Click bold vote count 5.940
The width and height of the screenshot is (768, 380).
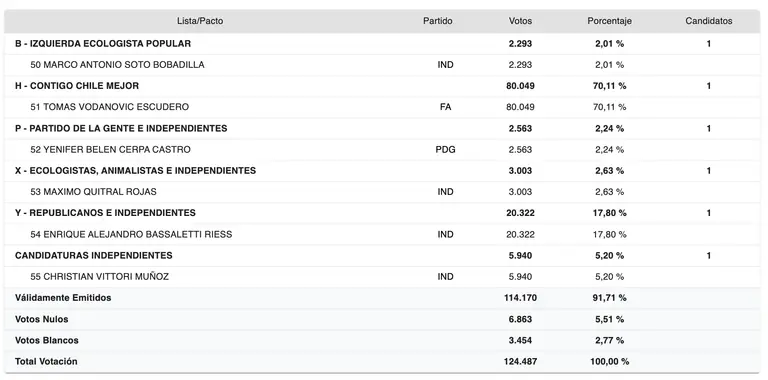coord(520,255)
